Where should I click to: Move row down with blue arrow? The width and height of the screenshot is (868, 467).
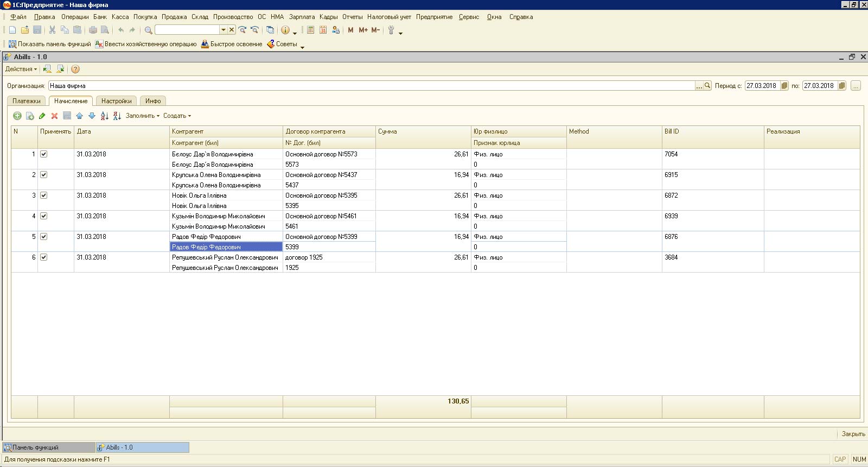92,116
